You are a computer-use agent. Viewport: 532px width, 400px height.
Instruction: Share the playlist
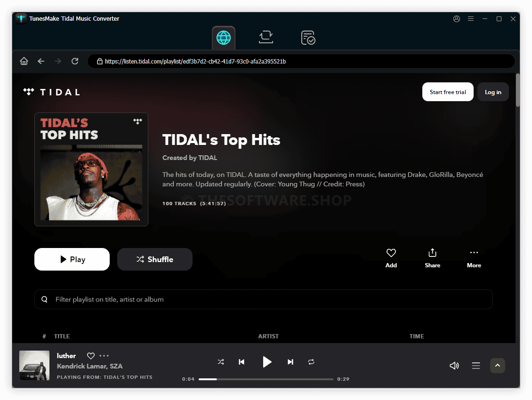(432, 258)
